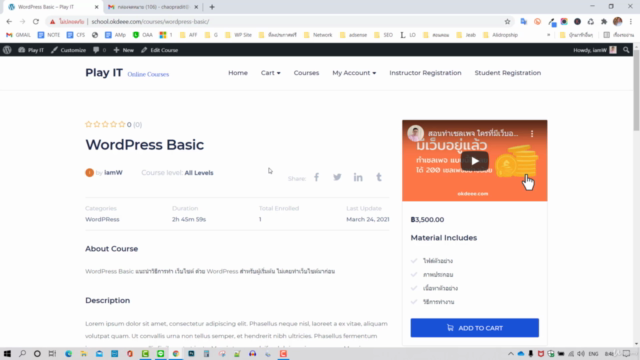Click the browser forward arrow

(x=22, y=21)
